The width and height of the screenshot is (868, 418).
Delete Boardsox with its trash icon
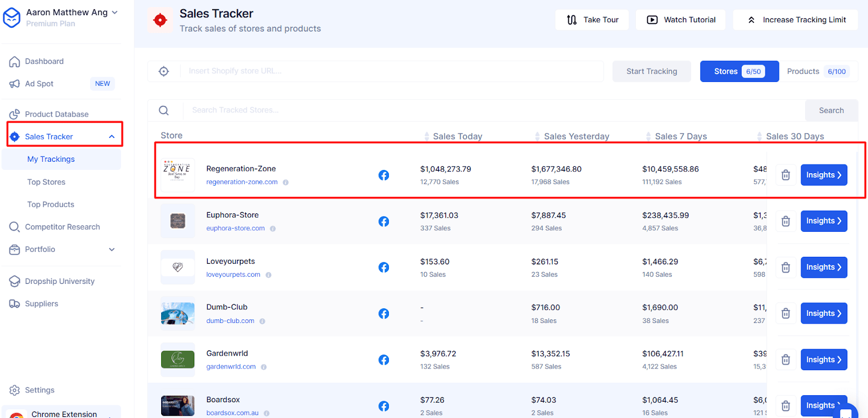tap(786, 406)
